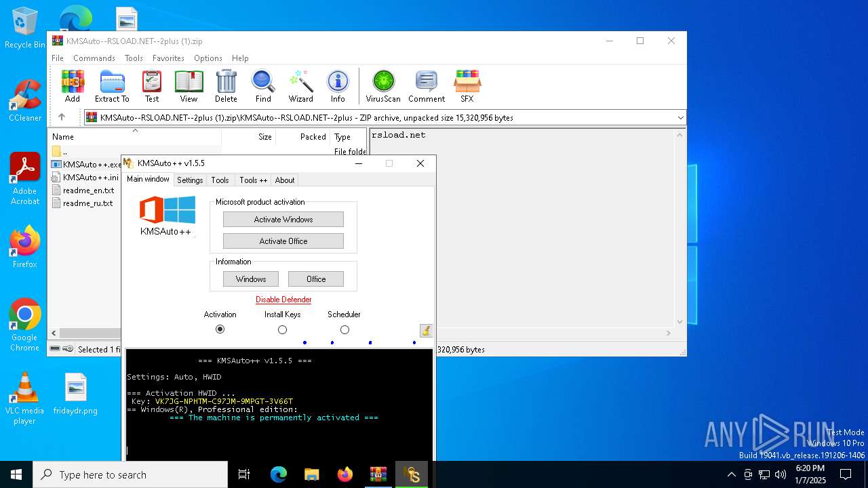Open VLC media player desktop shortcut

click(x=25, y=399)
